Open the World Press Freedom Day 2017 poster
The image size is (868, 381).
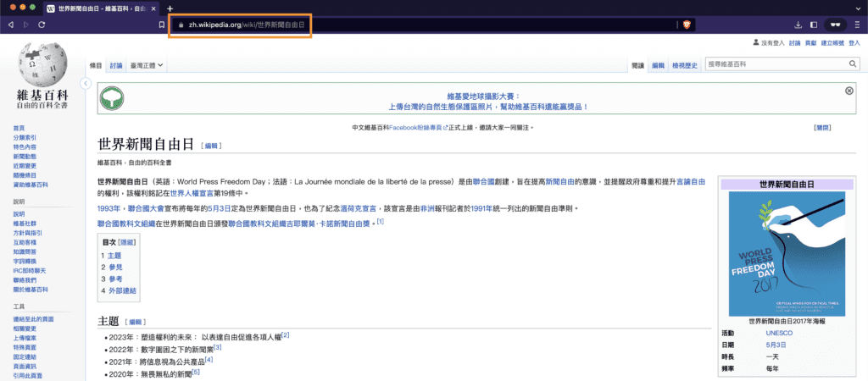point(787,254)
